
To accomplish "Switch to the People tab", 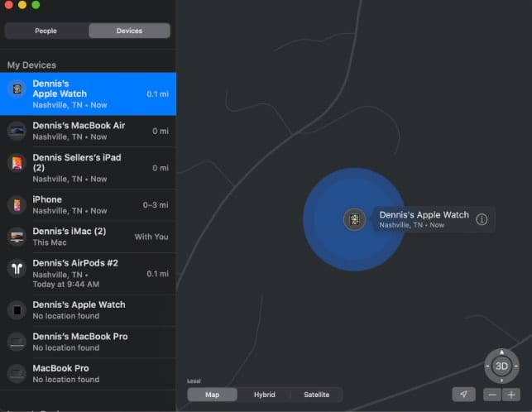I will (46, 31).
